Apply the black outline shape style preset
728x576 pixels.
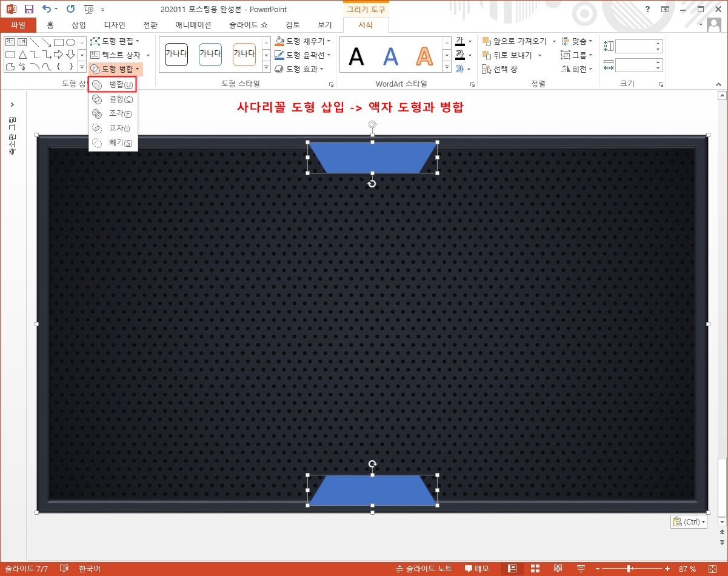(176, 54)
